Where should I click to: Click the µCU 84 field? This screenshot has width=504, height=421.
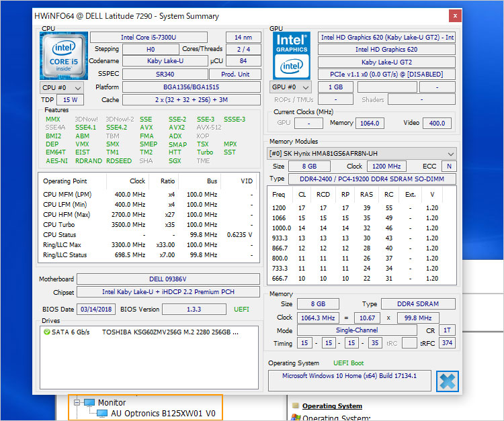[x=243, y=61]
